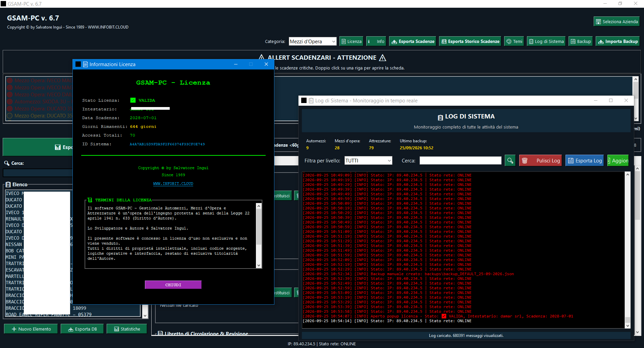Open the Log di Sistema toolbar button

point(546,41)
